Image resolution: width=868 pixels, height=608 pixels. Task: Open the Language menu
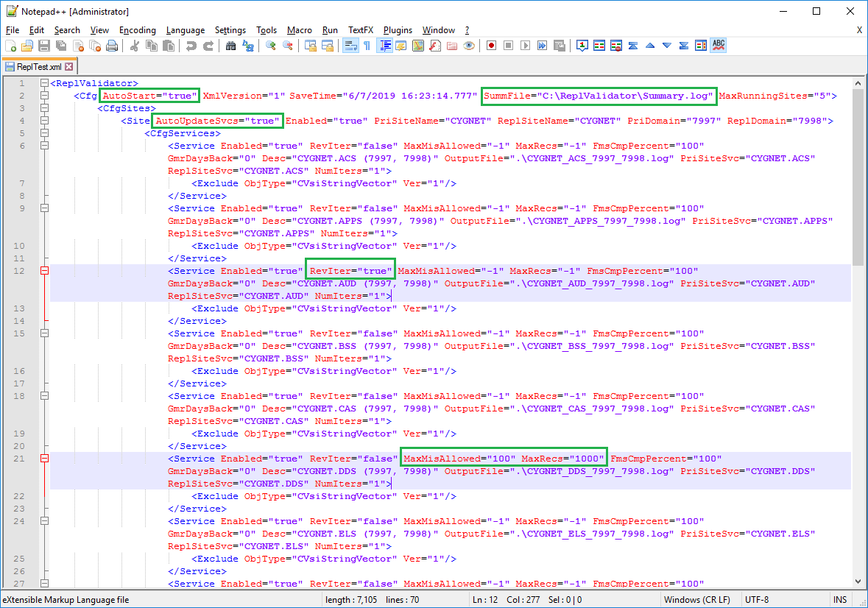(185, 30)
